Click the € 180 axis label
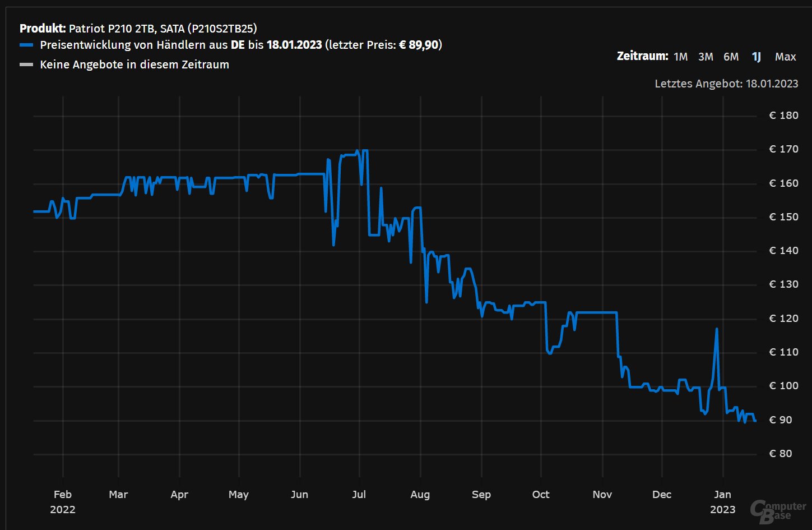 tap(783, 116)
